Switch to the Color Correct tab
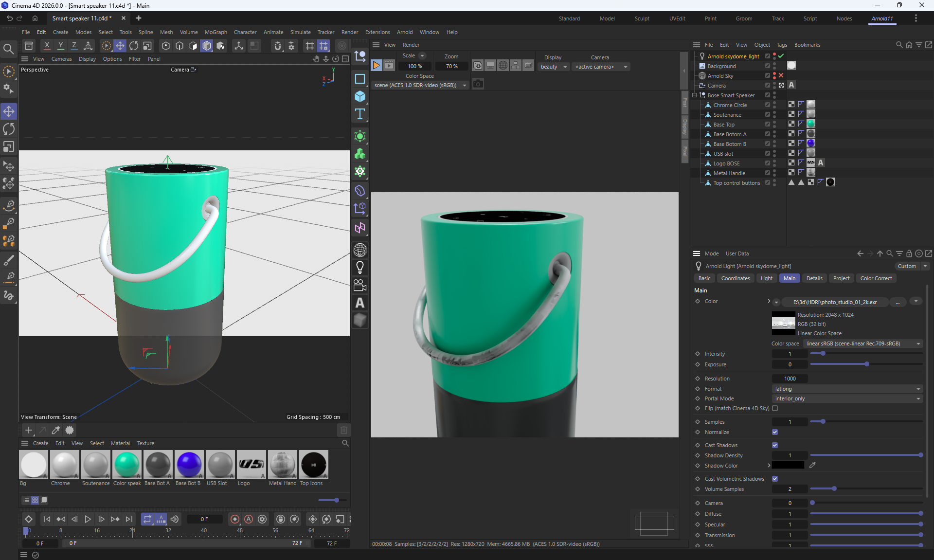This screenshot has height=560, width=934. pos(876,278)
